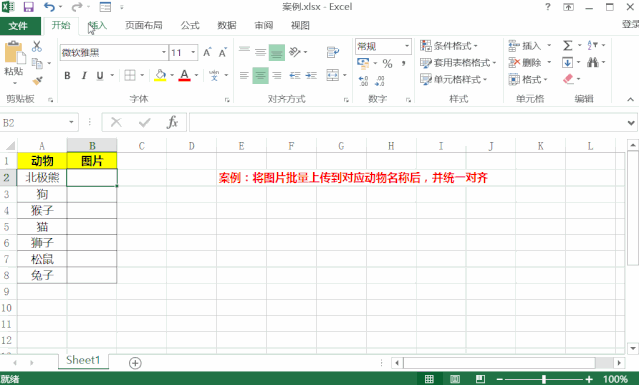Adjust the zoom slider handle
This screenshot has height=385, width=639.
click(544, 379)
